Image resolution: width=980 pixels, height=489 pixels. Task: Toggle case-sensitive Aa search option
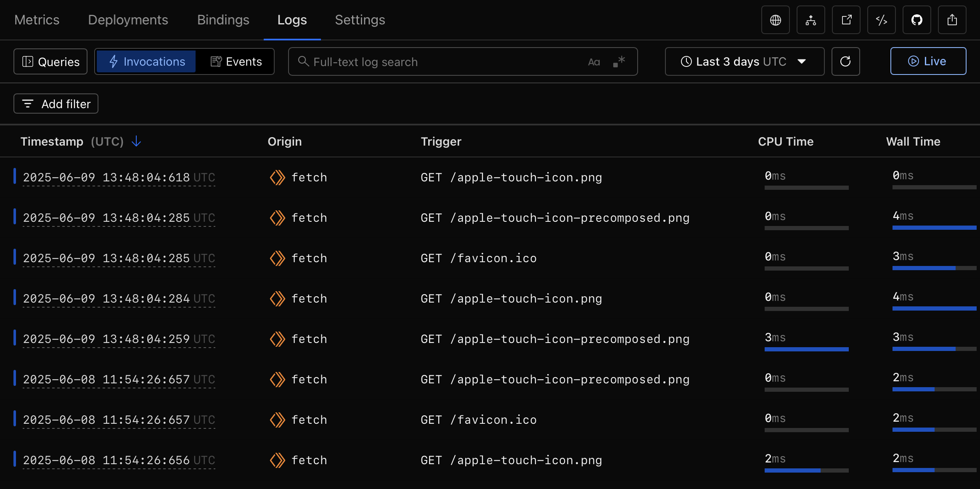coord(594,62)
